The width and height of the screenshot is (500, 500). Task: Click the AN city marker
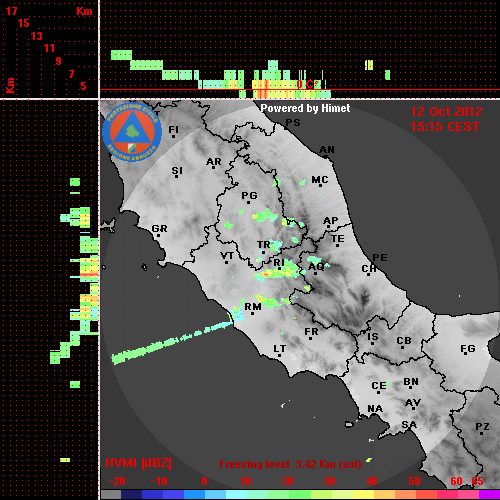point(326,157)
